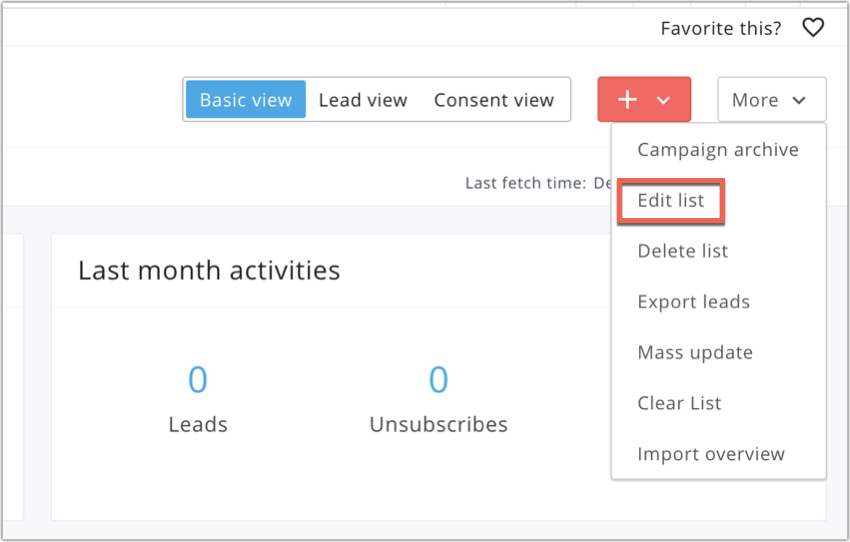Image resolution: width=850 pixels, height=542 pixels.
Task: Select Export leads option
Action: click(x=694, y=302)
